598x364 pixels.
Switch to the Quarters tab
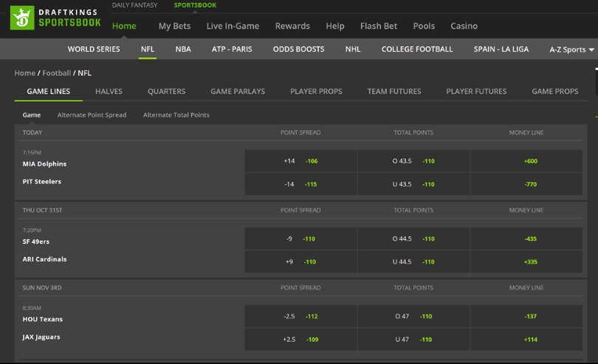coord(166,92)
